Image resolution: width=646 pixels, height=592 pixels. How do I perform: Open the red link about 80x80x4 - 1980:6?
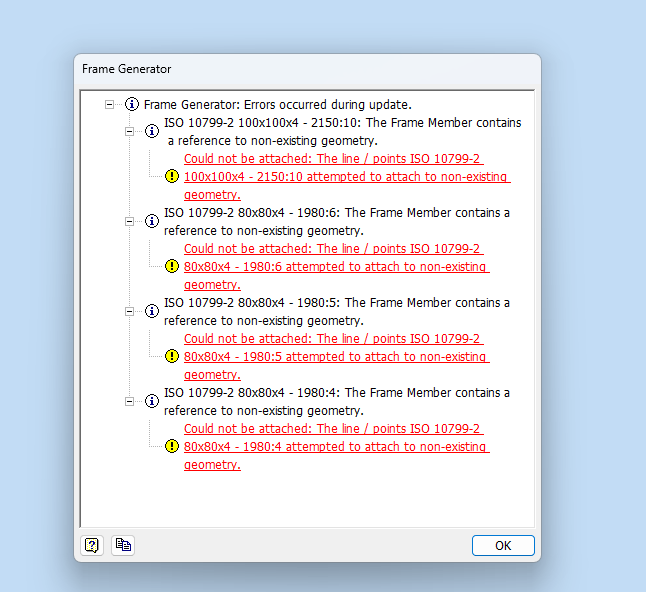337,267
